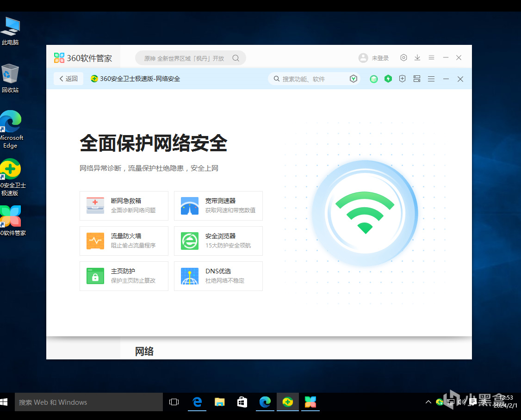Click the stacked toolbox icon in toolbar
Viewport: 521px width, 420px height.
tap(417, 79)
